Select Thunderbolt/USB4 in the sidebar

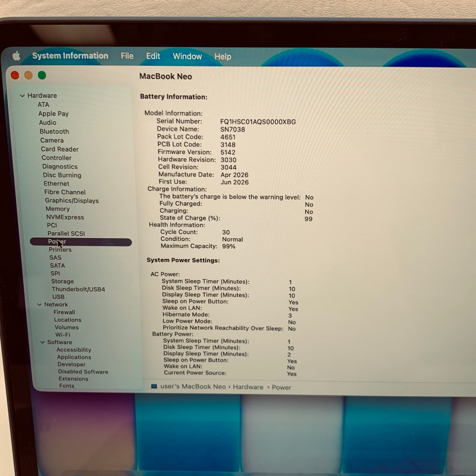78,289
